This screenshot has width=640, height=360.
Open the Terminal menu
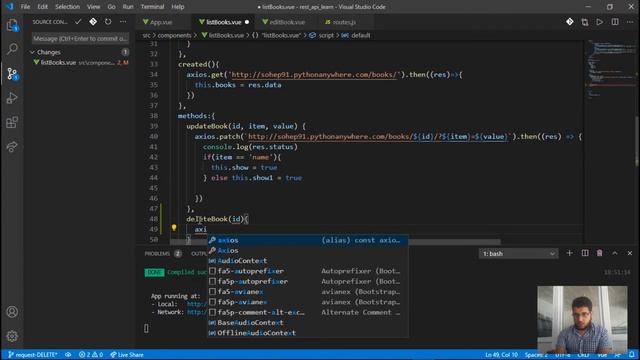point(152,7)
